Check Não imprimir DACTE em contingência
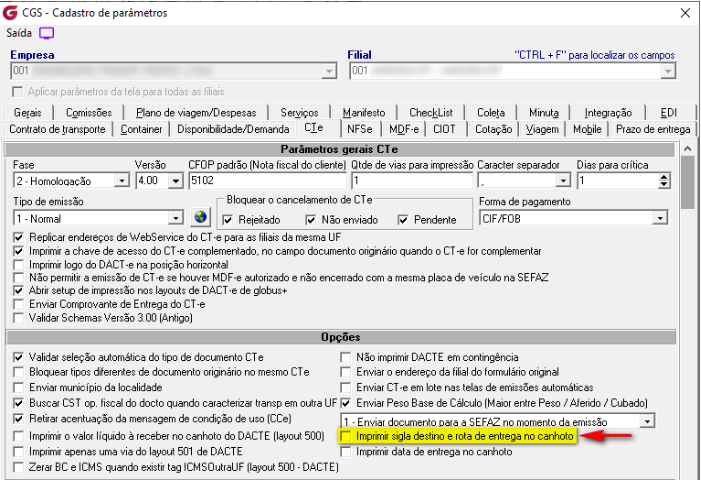Screen dimensions: 701x481 [346, 357]
